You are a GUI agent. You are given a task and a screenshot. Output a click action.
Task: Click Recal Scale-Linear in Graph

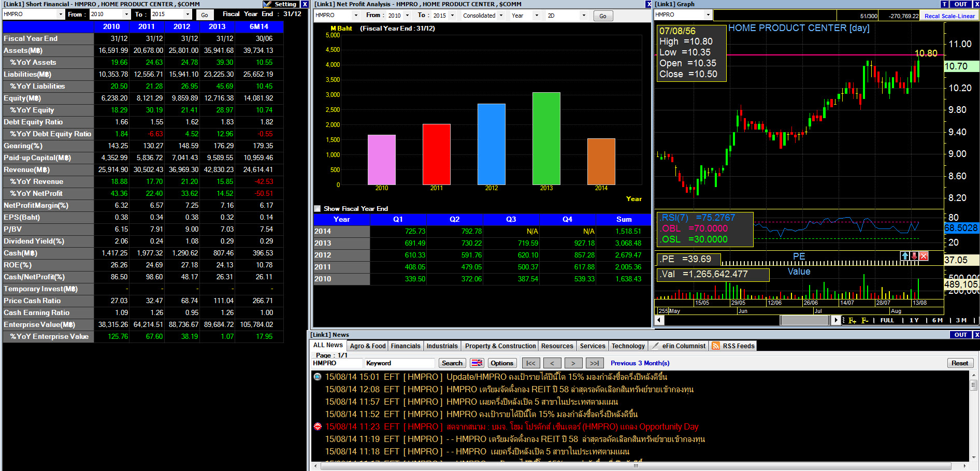point(950,16)
